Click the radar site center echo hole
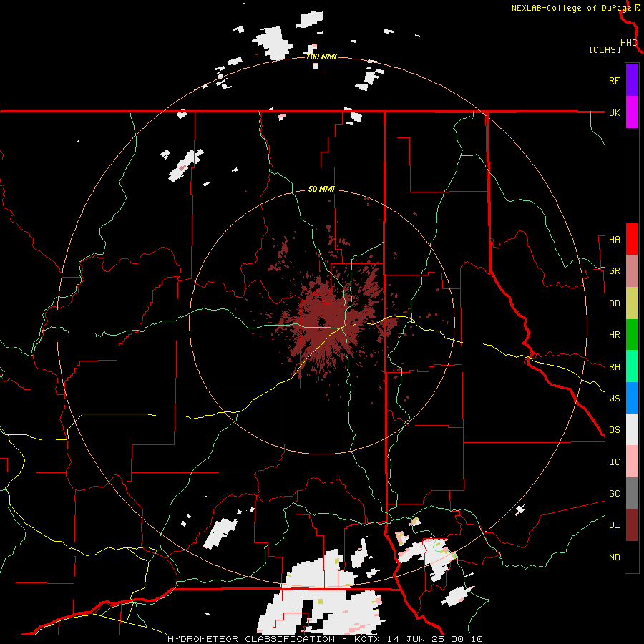644x644 pixels. click(x=321, y=321)
